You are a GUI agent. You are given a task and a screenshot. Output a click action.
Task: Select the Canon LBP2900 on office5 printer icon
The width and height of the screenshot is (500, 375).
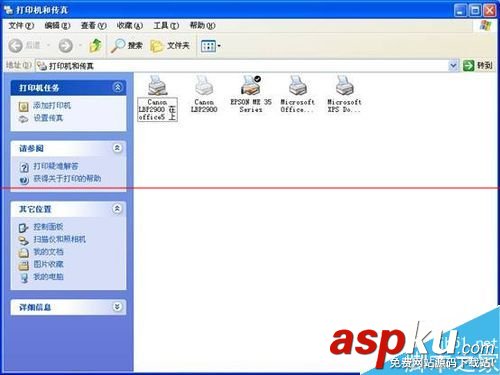(157, 86)
